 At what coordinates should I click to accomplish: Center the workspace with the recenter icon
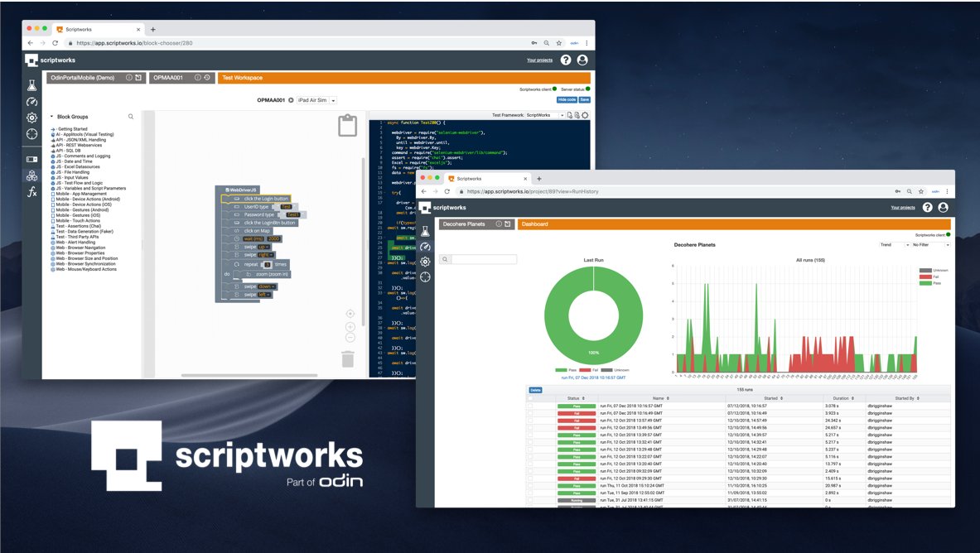pos(350,314)
